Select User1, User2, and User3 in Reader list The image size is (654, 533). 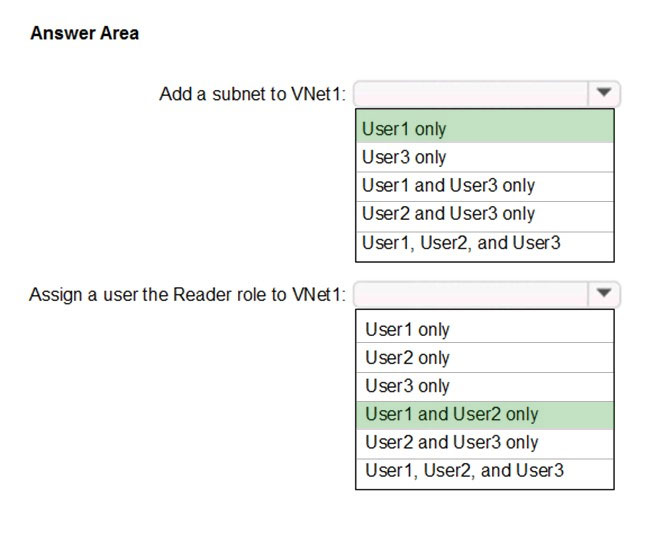[x=485, y=473]
